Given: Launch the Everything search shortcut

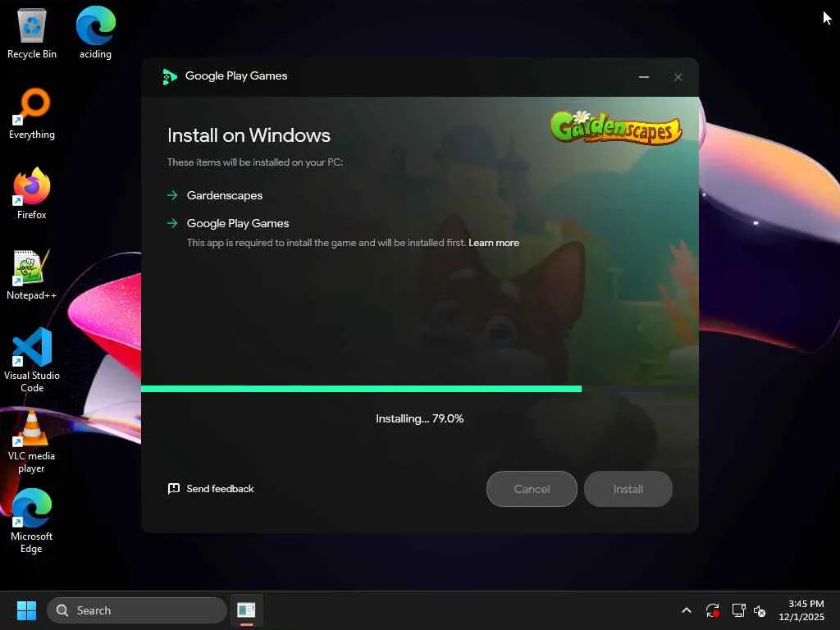Looking at the screenshot, I should point(32,113).
